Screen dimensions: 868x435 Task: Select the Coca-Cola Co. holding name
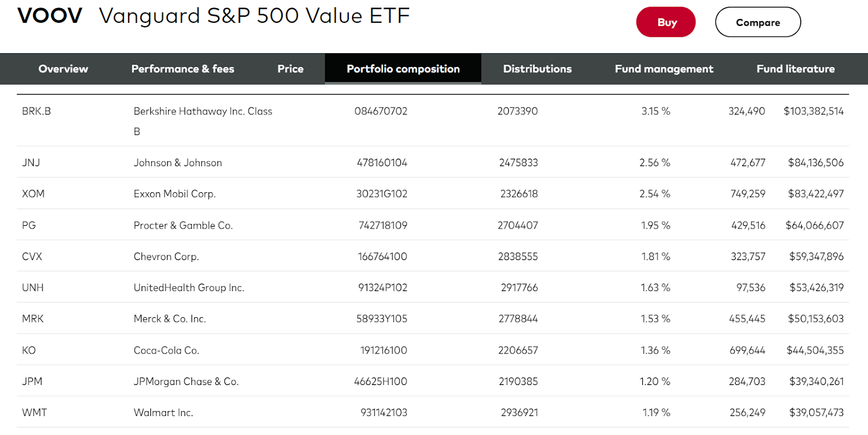point(166,350)
